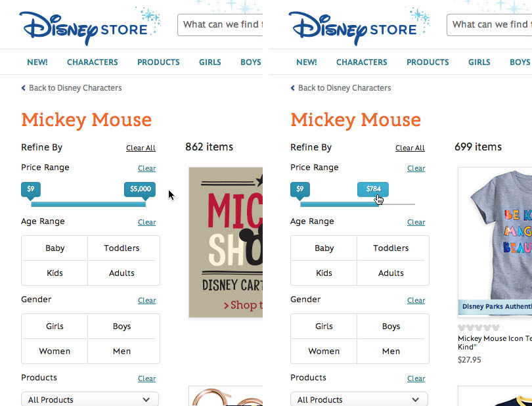Open the All Products dropdown in the right panel
The width and height of the screenshot is (532, 406).
coord(359,399)
